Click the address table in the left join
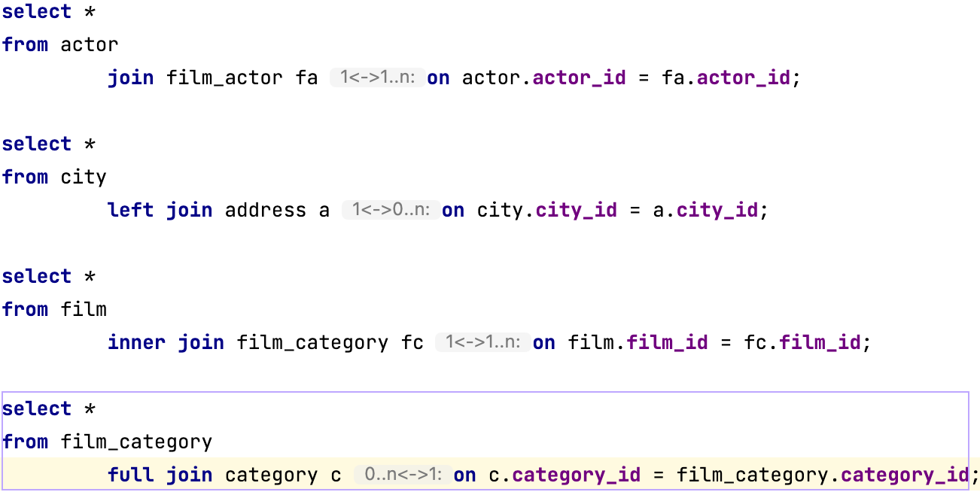This screenshot has width=980, height=498. coord(265,210)
